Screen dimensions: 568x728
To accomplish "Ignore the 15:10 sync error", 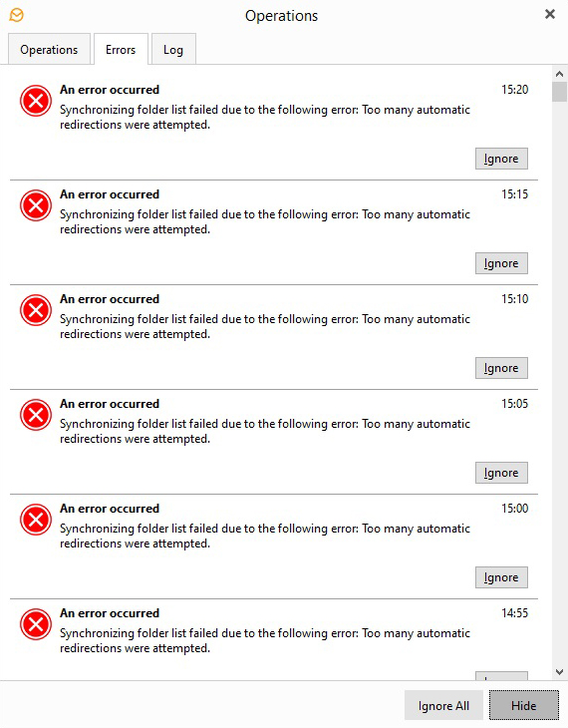I will pyautogui.click(x=501, y=368).
